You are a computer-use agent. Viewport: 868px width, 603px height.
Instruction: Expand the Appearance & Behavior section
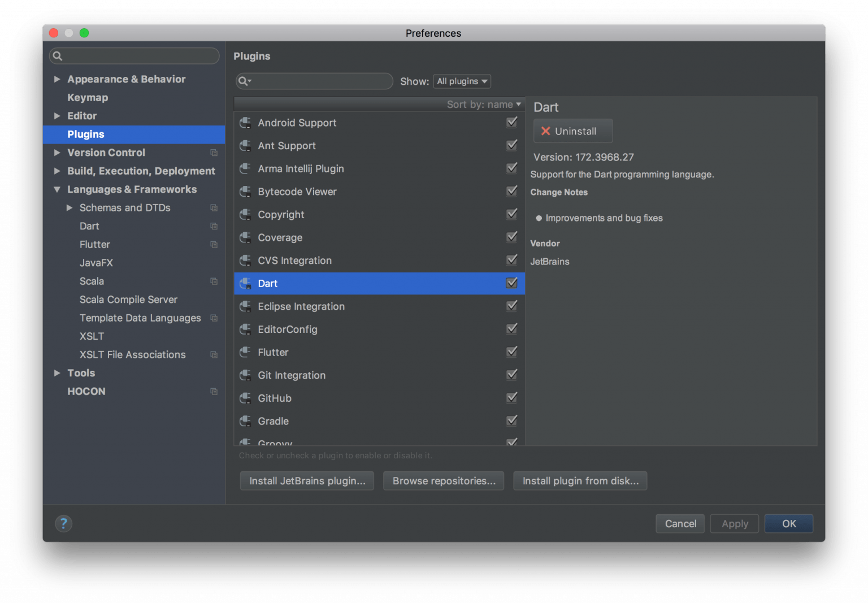point(57,79)
